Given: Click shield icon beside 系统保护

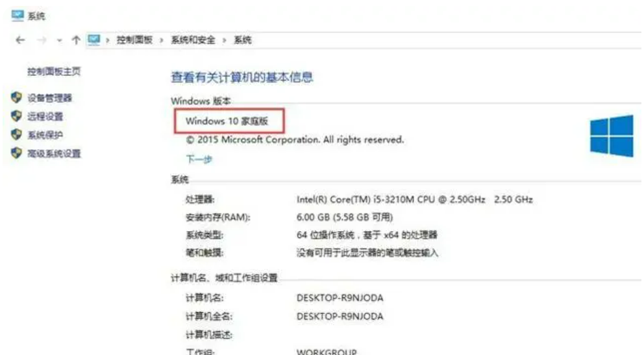Looking at the screenshot, I should [x=16, y=134].
